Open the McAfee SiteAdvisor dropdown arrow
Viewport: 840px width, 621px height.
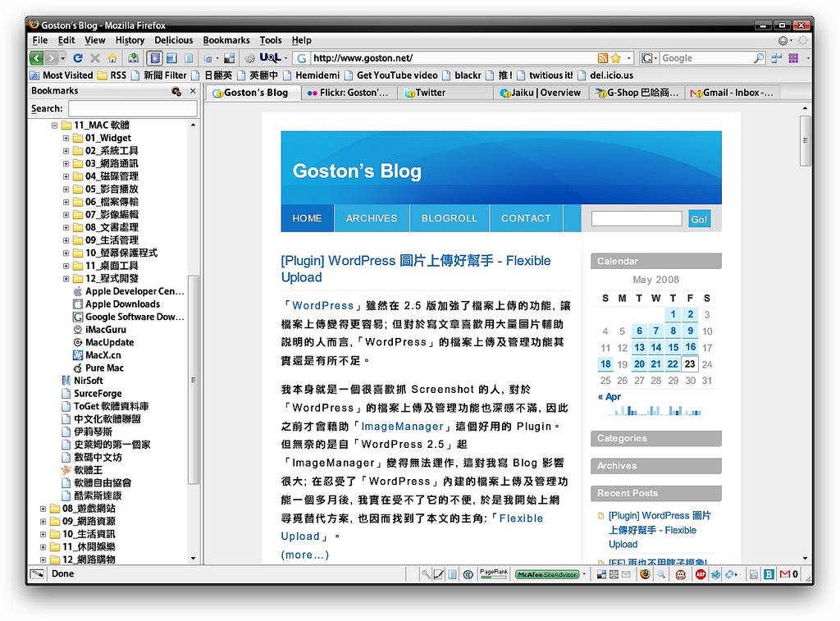(584, 574)
